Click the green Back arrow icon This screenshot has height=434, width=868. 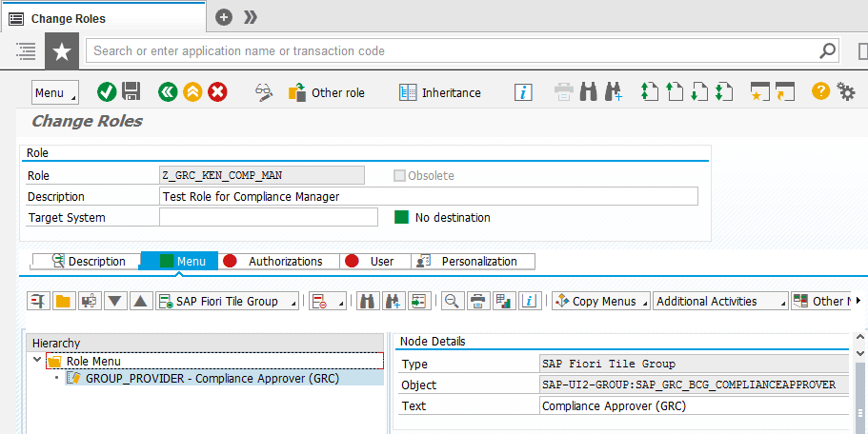coord(168,92)
